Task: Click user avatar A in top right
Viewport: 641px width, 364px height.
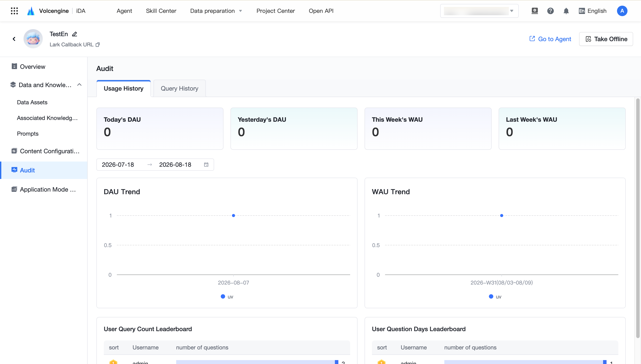Action: [x=622, y=11]
